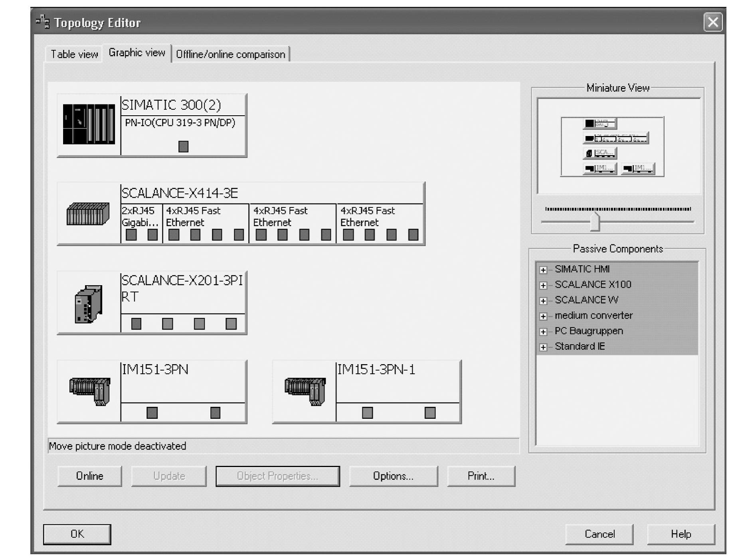Select first port of rightmost 4xRJ45 Fast Ethernet module
The image size is (732, 560).
(x=348, y=235)
